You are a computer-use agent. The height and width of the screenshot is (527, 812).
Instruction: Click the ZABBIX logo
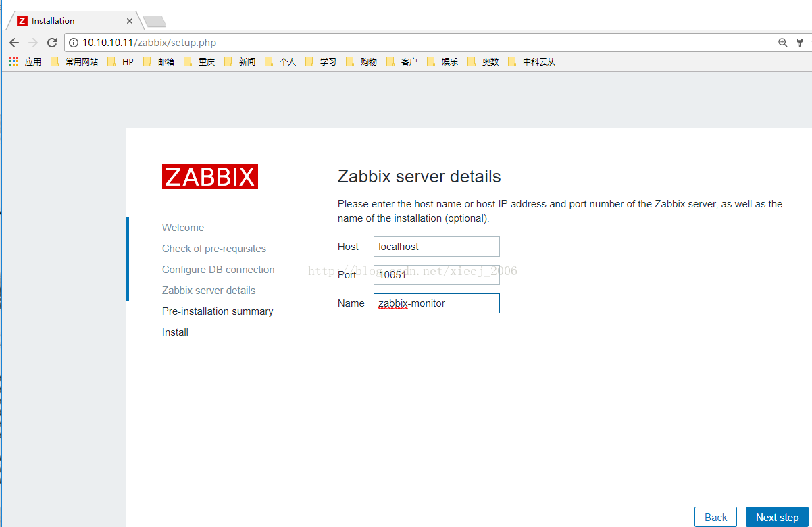pos(210,177)
